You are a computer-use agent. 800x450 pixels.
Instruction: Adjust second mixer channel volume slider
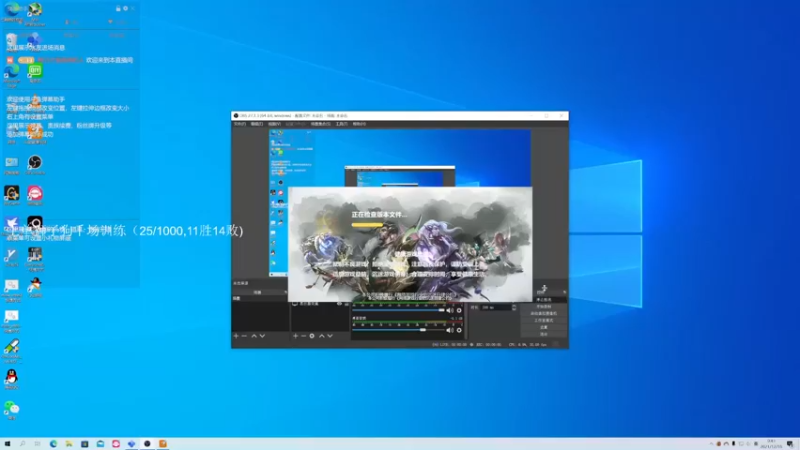point(398,330)
